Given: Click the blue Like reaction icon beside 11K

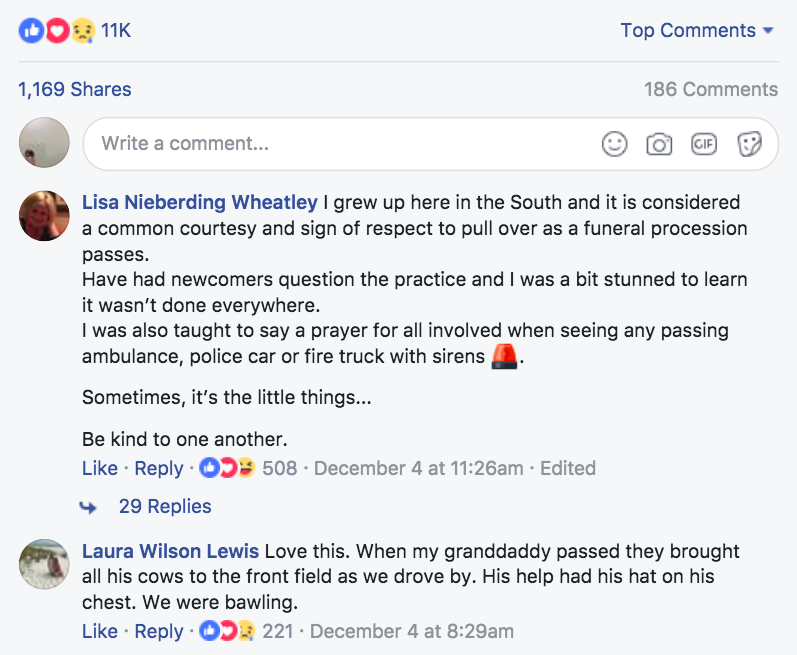Looking at the screenshot, I should pos(32,30).
